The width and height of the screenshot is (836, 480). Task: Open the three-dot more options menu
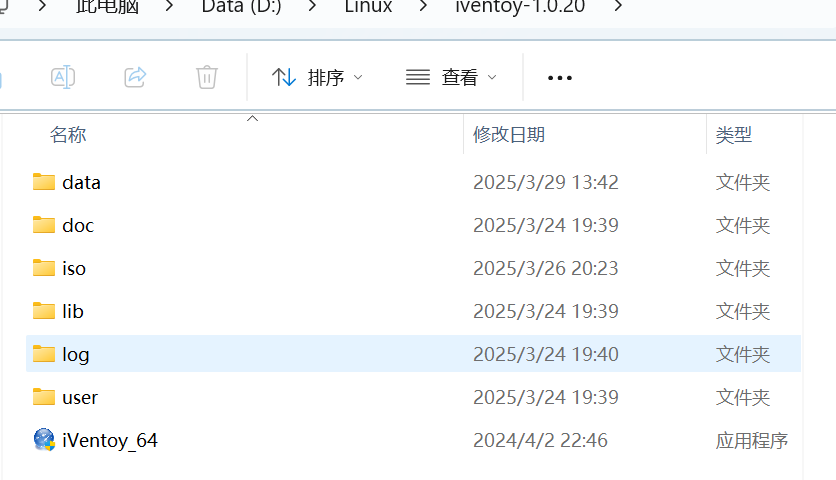560,78
